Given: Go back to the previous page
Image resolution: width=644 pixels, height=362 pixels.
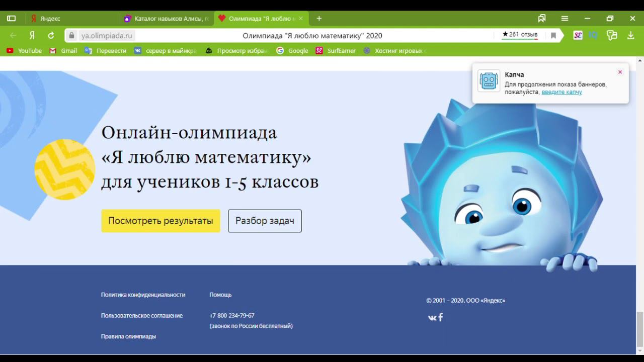Looking at the screenshot, I should point(13,36).
